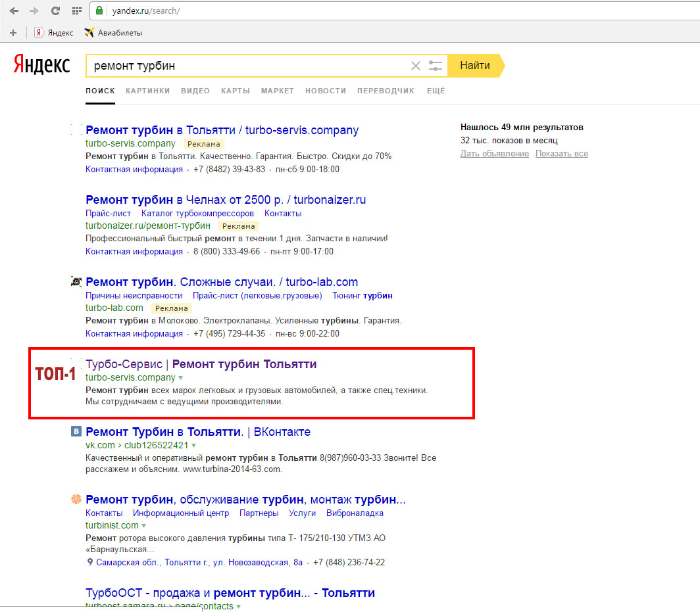
Task: Open Информационный центр link
Action: pos(181,513)
